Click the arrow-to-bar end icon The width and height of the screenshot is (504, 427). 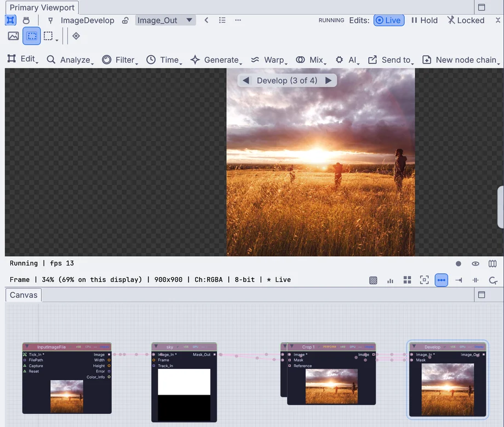(459, 280)
